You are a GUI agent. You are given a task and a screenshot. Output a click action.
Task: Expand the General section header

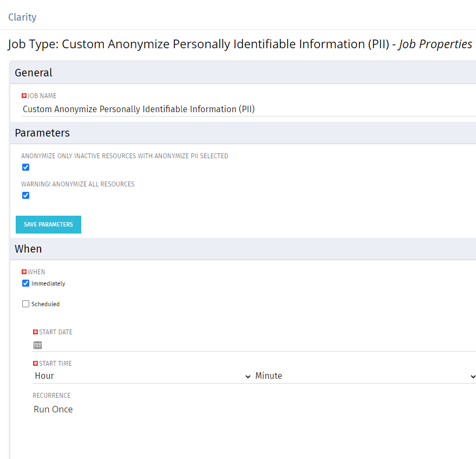(34, 73)
